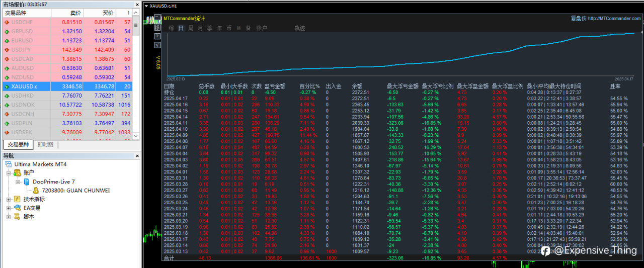Click the 轨迹 track button
Image resolution: width=644 pixels, height=268 pixels.
[x=300, y=28]
